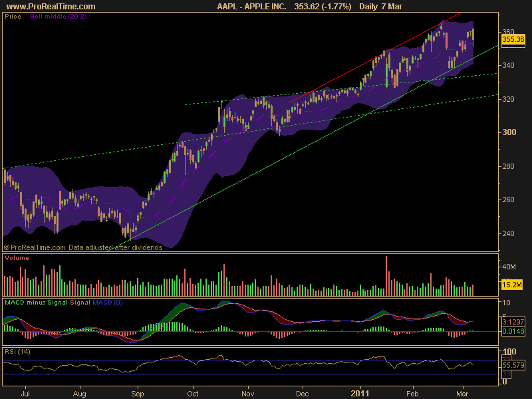Click the Jul date axis label
The image size is (532, 399).
pyautogui.click(x=25, y=394)
